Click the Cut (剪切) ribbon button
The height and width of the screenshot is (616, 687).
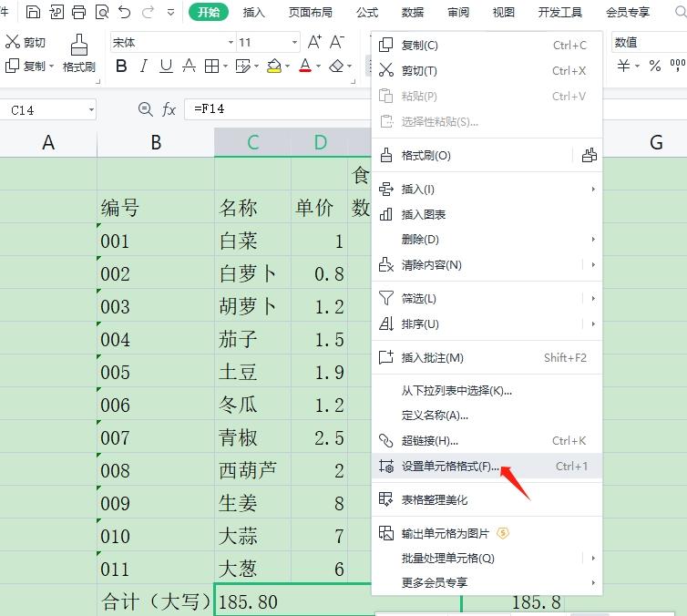click(26, 42)
